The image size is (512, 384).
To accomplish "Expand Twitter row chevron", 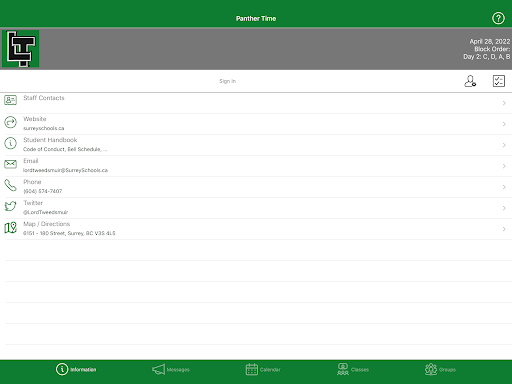I will (504, 208).
